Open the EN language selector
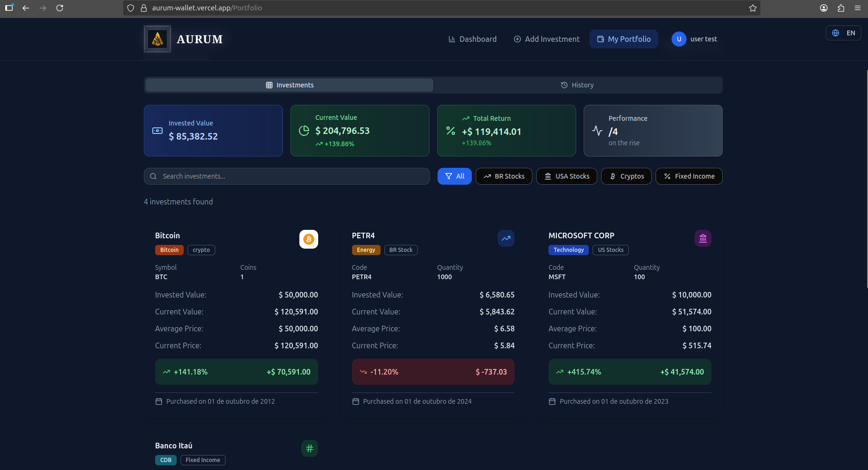 [x=843, y=33]
